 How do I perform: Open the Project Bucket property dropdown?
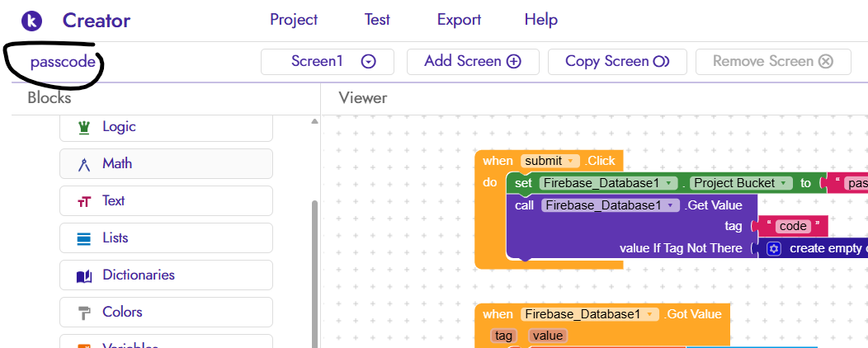click(x=741, y=183)
